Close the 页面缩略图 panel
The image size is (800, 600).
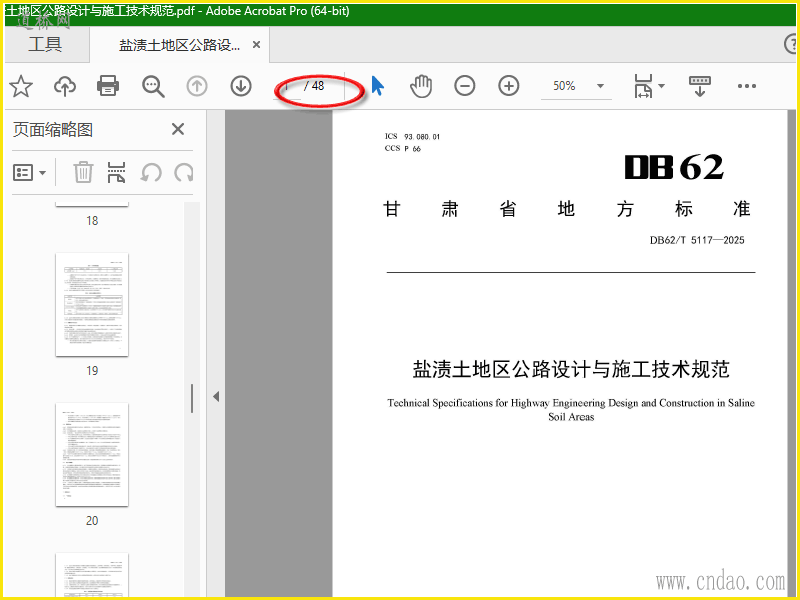pyautogui.click(x=178, y=129)
